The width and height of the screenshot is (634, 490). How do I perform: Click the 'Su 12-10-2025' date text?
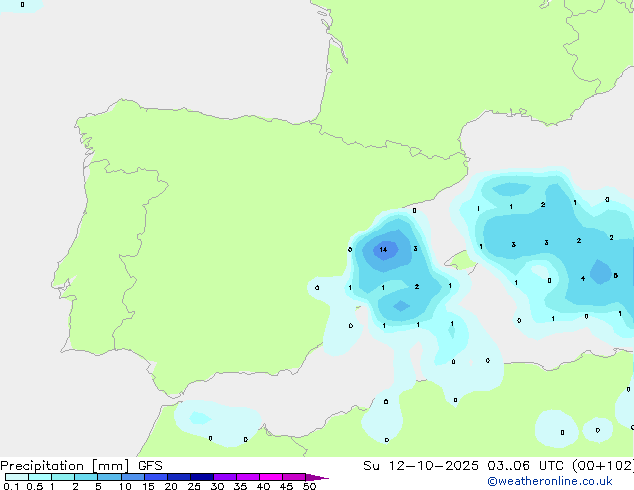tap(421, 466)
